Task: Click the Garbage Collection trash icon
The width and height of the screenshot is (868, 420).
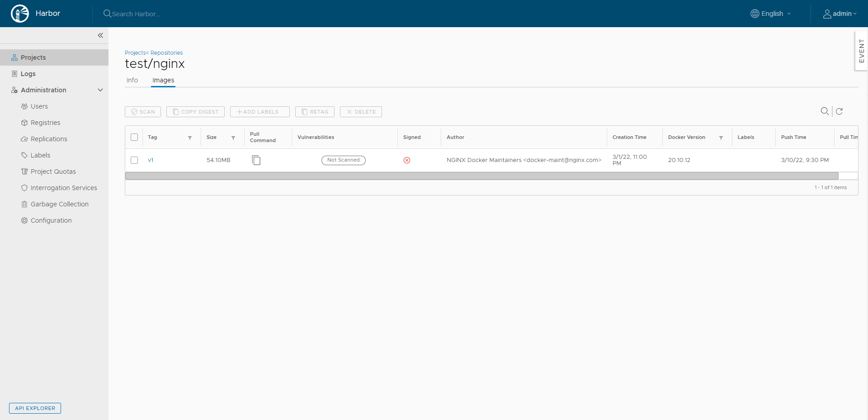Action: tap(24, 204)
